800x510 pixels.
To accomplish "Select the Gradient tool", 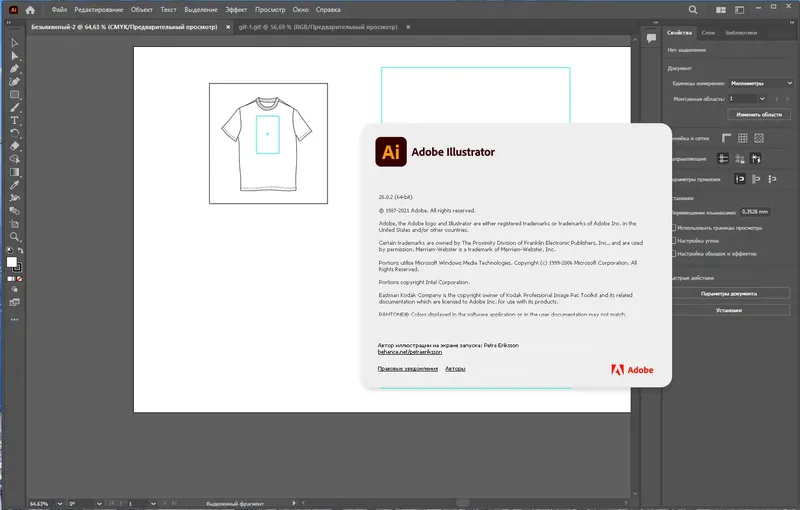I will tap(14, 172).
